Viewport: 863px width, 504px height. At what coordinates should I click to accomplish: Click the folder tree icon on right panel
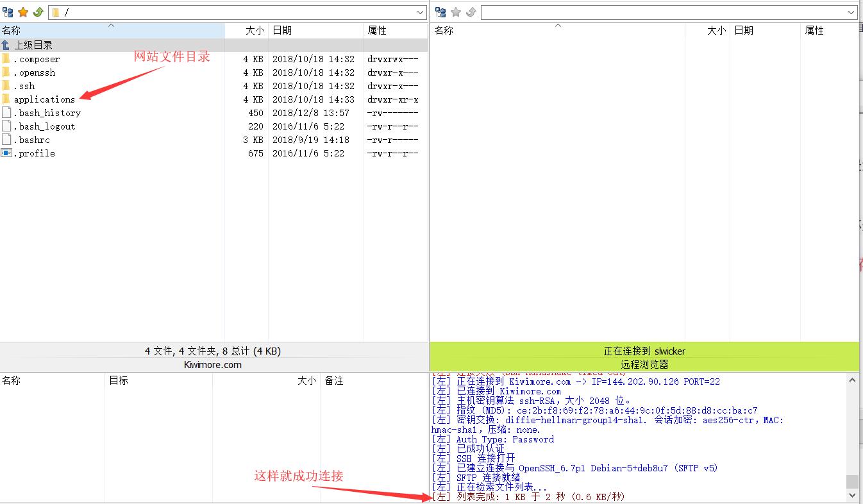440,12
